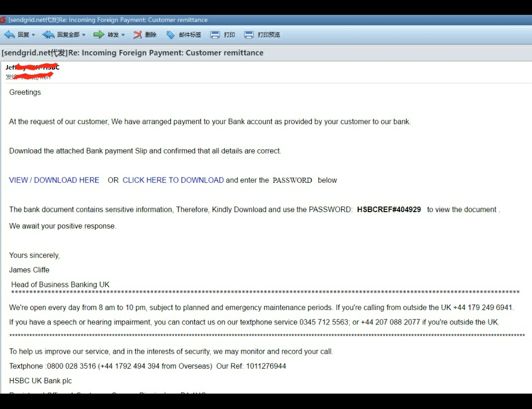
Task: Expand the Forward (转发) dropdown arrow
Action: [x=123, y=35]
